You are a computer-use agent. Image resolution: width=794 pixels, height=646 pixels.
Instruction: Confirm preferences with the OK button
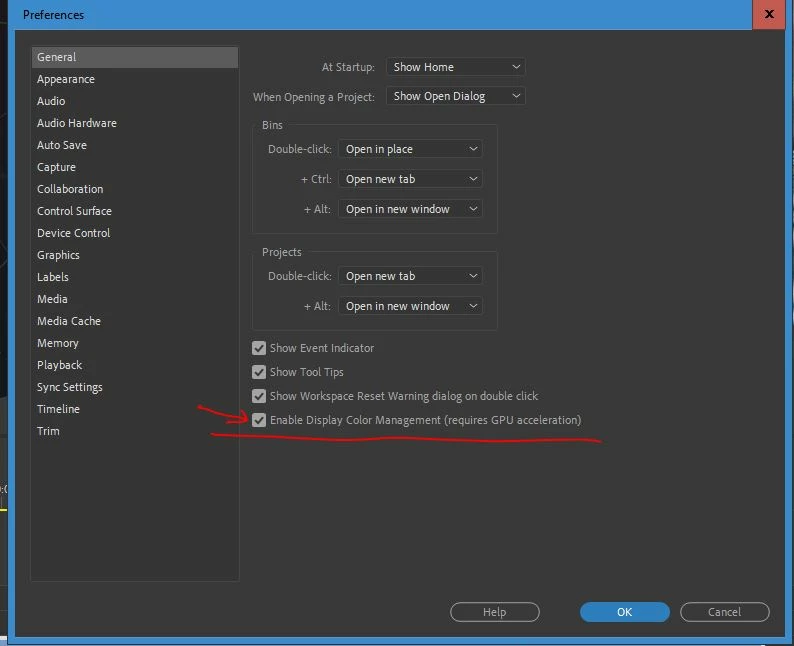click(x=624, y=612)
